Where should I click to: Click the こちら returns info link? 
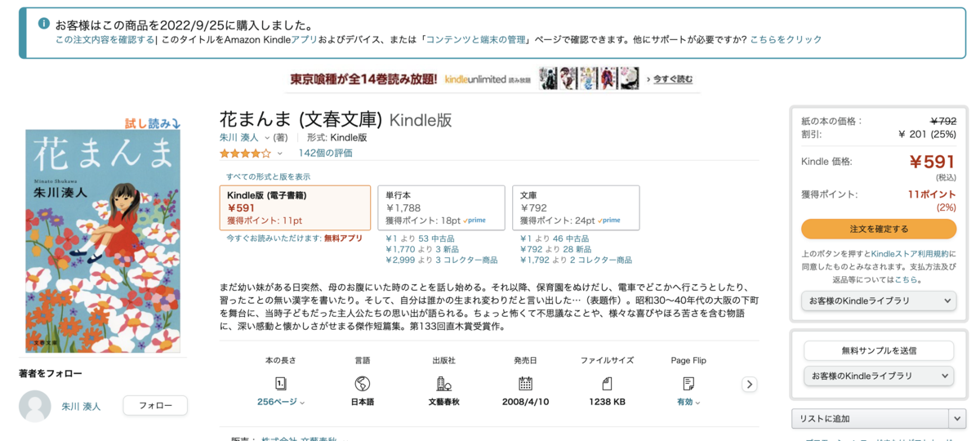click(x=906, y=279)
